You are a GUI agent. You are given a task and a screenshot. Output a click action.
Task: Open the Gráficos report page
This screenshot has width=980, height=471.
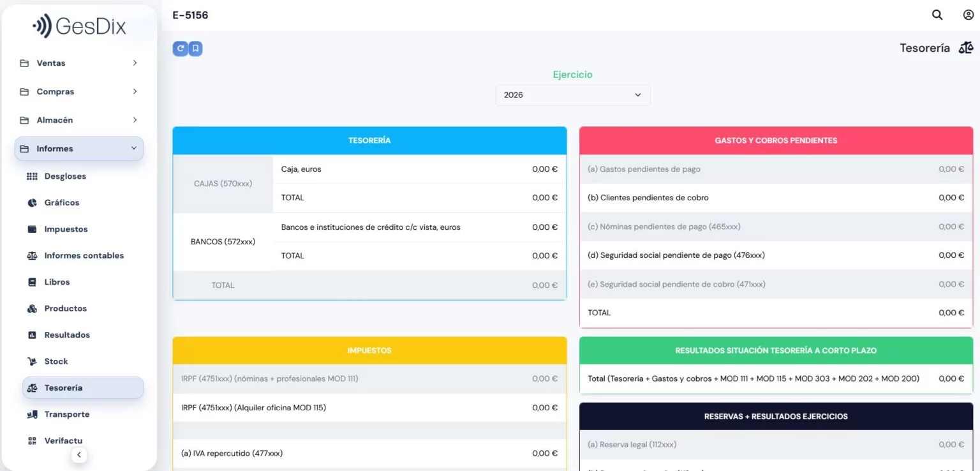pos(62,202)
